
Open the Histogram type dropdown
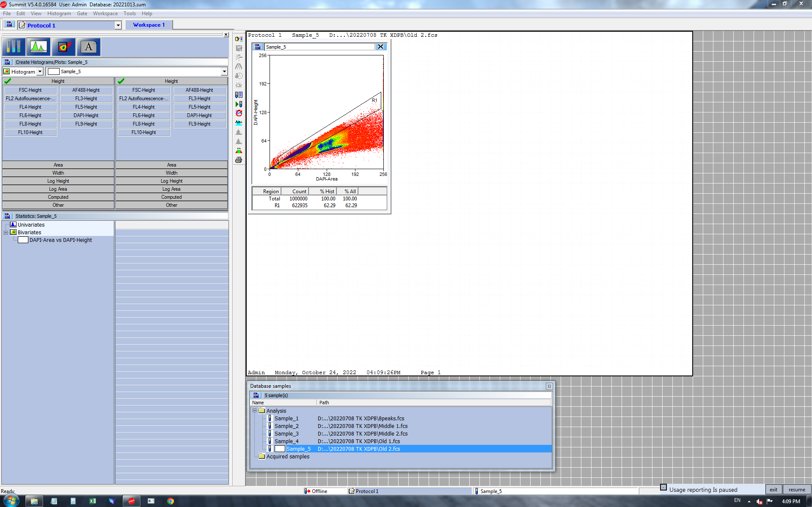point(40,71)
